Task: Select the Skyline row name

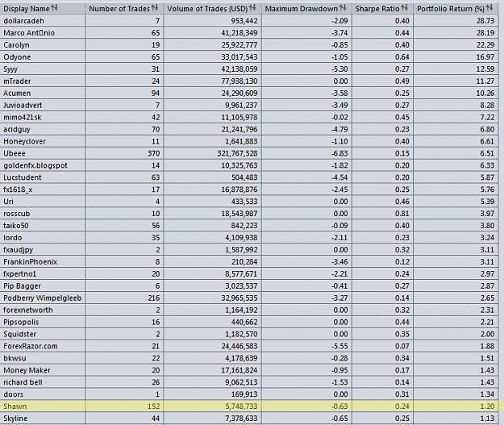Action: (15, 419)
